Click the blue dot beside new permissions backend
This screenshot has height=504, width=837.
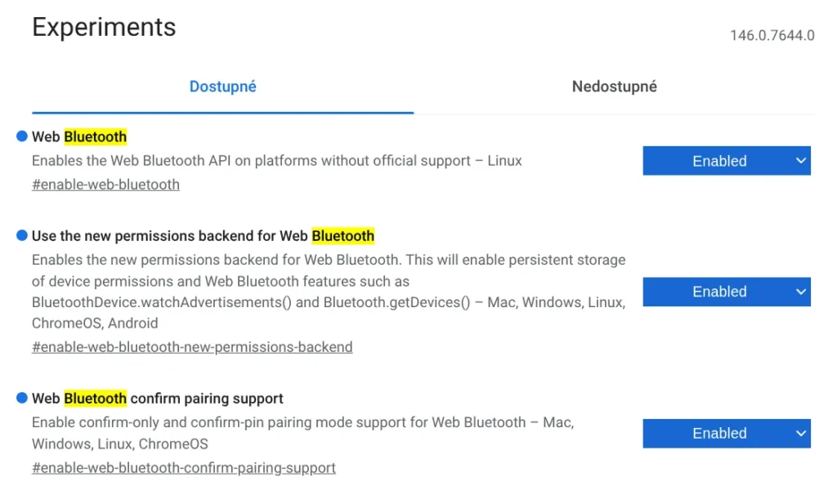[x=22, y=236]
